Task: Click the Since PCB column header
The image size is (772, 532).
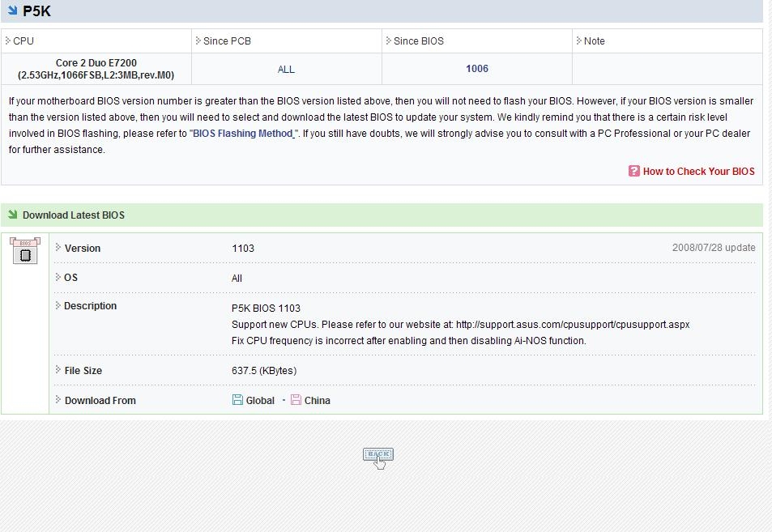Action: pos(227,40)
